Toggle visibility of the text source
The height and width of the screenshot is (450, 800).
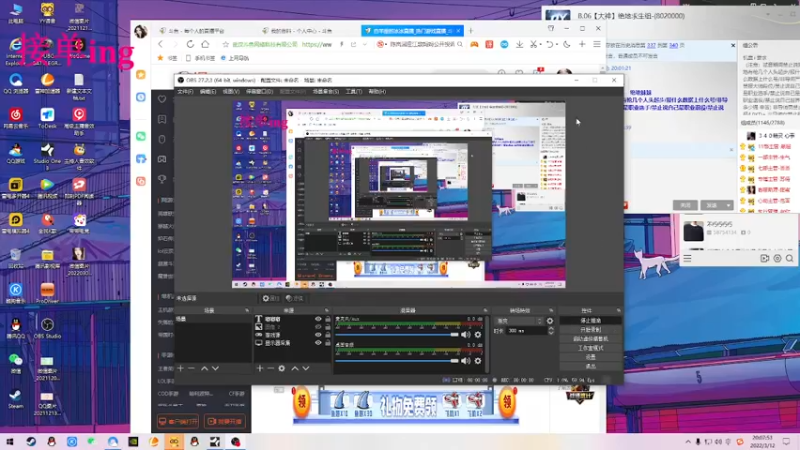click(x=318, y=319)
